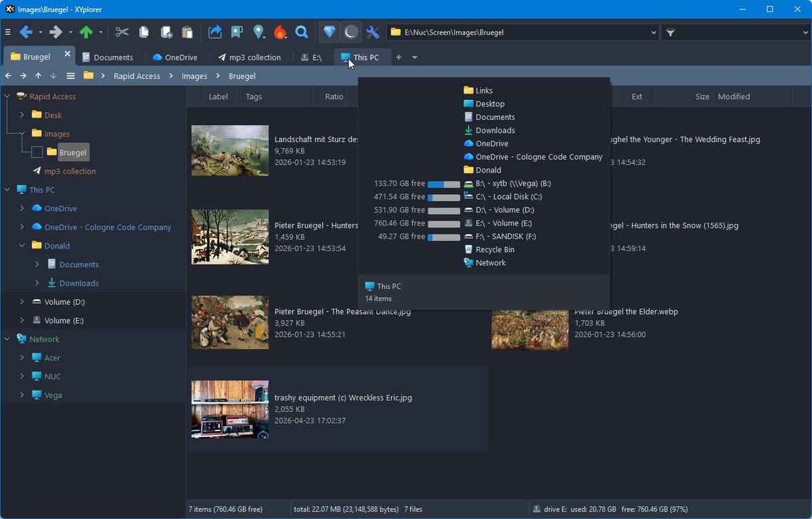Go forward with the gray toolbar arrow
The width and height of the screenshot is (812, 519).
tap(56, 32)
